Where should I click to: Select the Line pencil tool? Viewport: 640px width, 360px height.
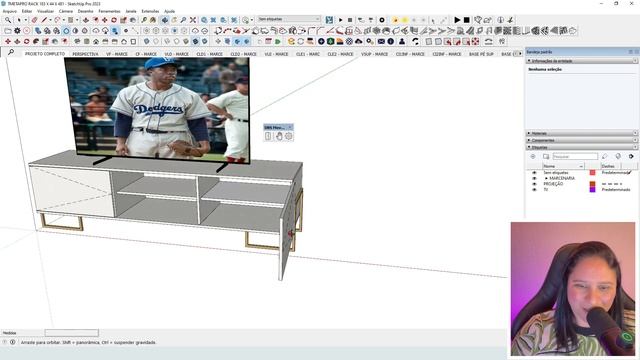pos(44,20)
